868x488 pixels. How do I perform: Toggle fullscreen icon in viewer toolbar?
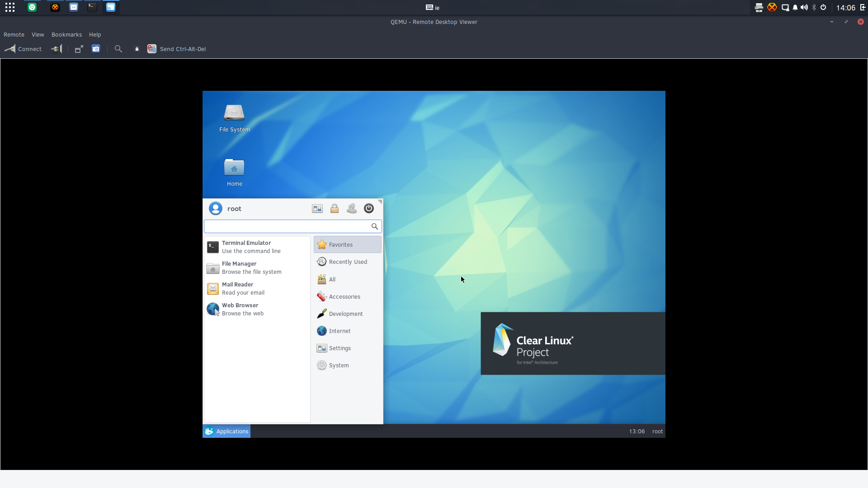[79, 49]
